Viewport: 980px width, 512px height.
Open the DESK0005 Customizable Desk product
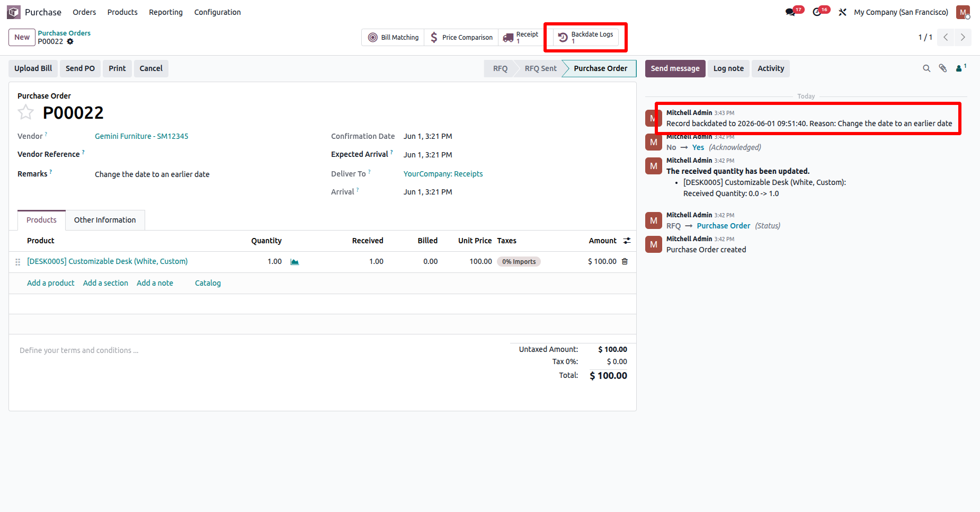point(107,261)
